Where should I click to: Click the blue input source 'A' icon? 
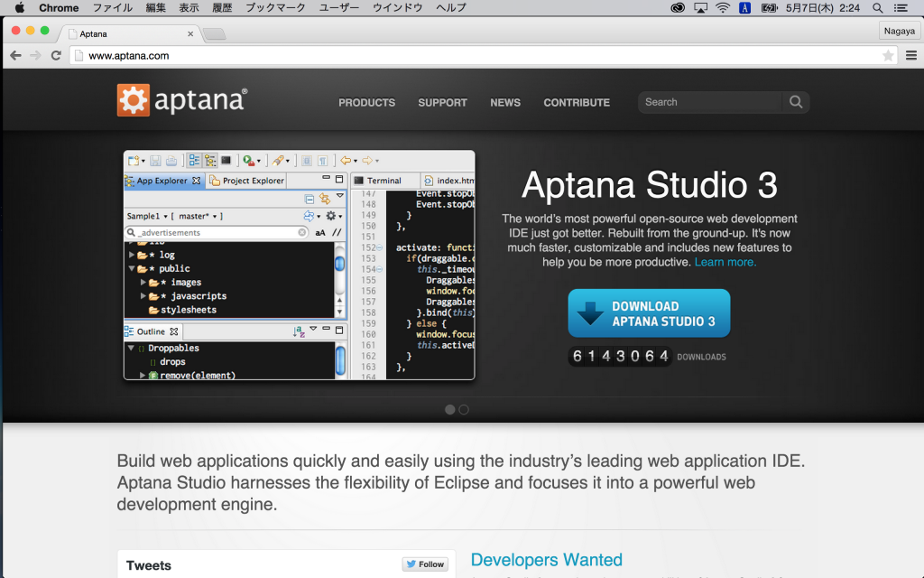744,7
